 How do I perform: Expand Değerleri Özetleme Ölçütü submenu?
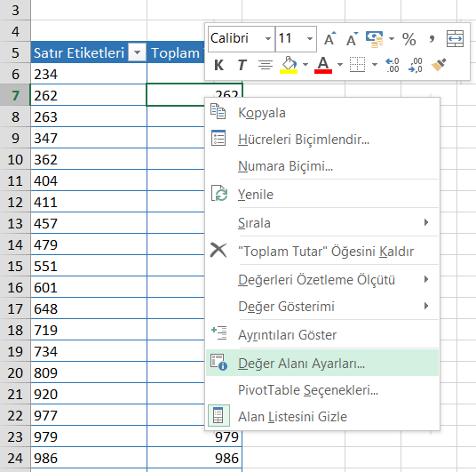pos(322,280)
